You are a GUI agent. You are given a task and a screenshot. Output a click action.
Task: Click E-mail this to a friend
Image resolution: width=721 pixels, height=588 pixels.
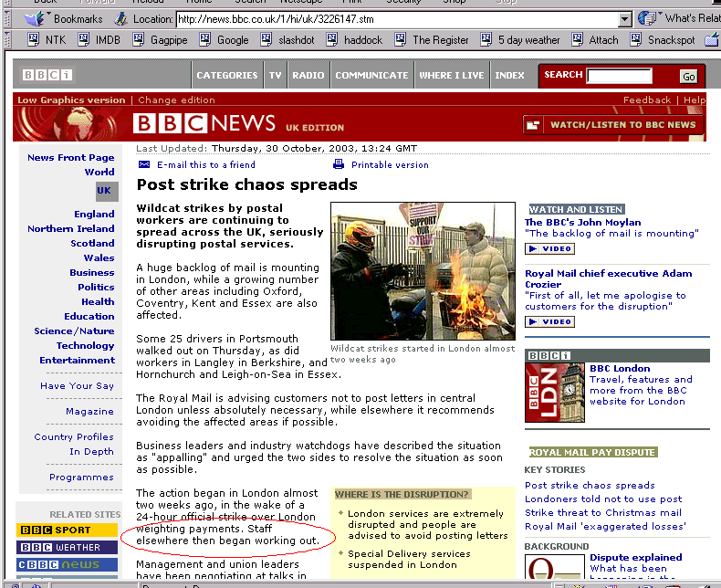point(206,164)
